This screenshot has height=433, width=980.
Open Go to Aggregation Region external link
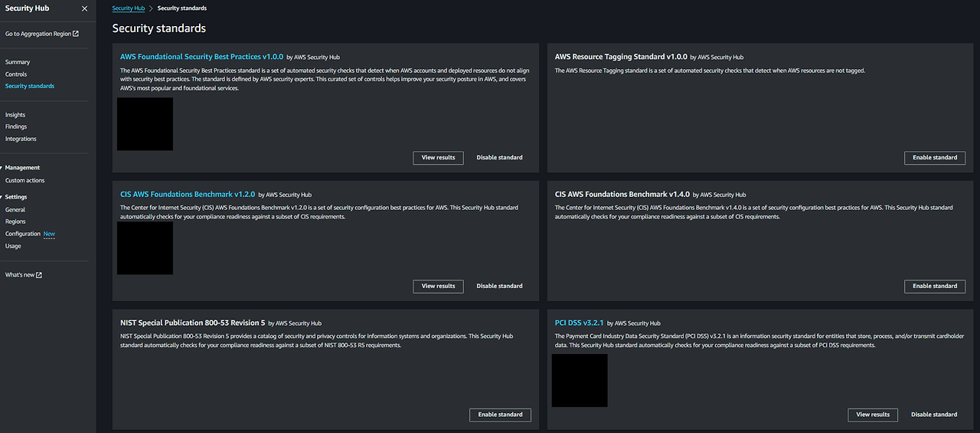[41, 34]
